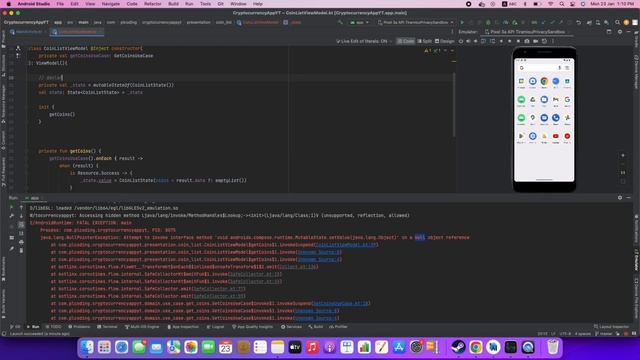Viewport: 640px width, 360px height.
Task: Click the macOS Control Center icon
Action: (573, 4)
